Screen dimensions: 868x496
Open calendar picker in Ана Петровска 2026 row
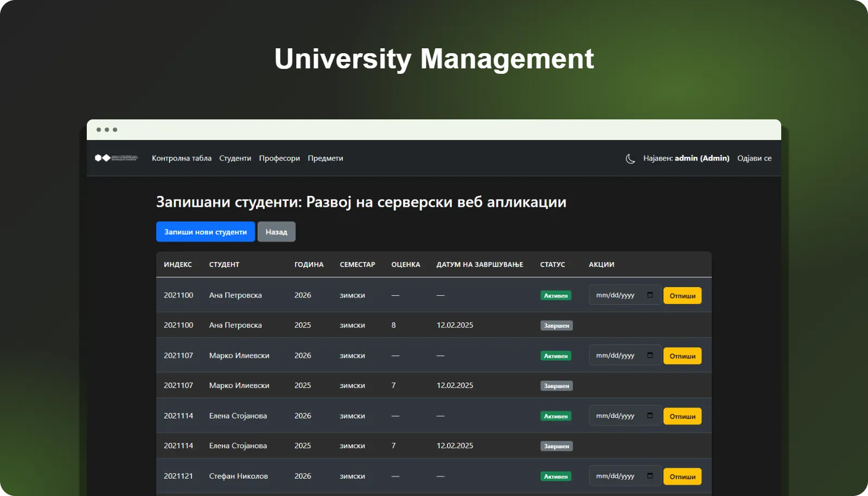coord(650,295)
